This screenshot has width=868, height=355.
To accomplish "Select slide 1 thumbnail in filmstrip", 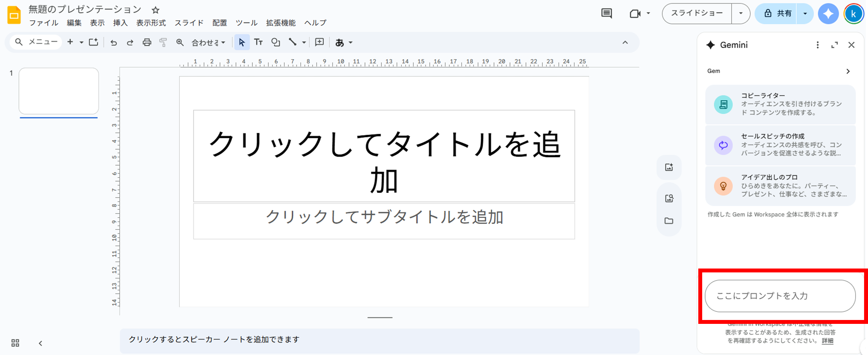I will pyautogui.click(x=59, y=91).
